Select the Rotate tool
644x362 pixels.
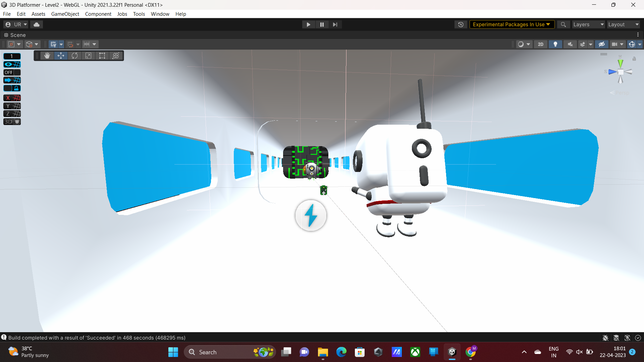(x=74, y=56)
